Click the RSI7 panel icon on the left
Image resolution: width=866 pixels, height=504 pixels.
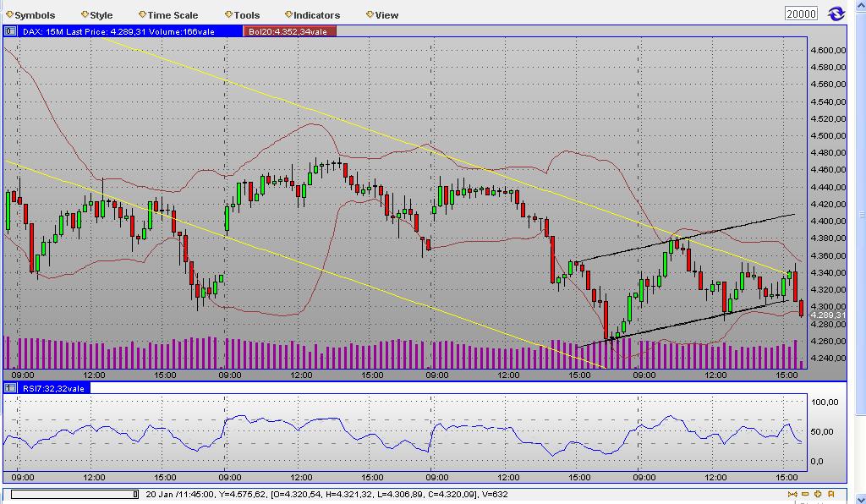(x=9, y=387)
